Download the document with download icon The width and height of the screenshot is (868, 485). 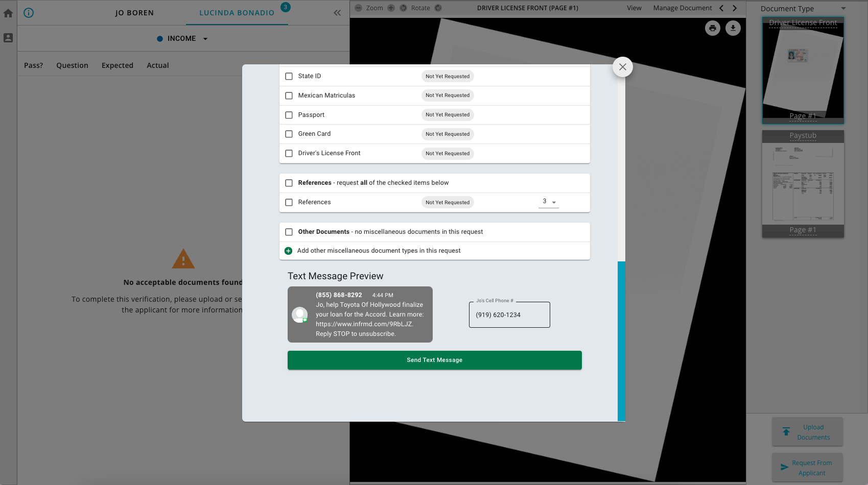(733, 28)
